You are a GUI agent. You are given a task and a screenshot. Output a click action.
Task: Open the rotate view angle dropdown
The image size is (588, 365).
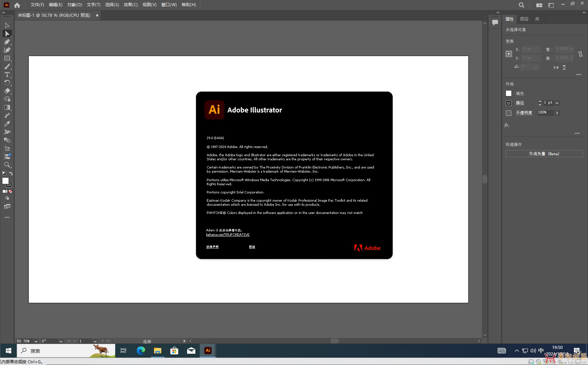(x=61, y=341)
